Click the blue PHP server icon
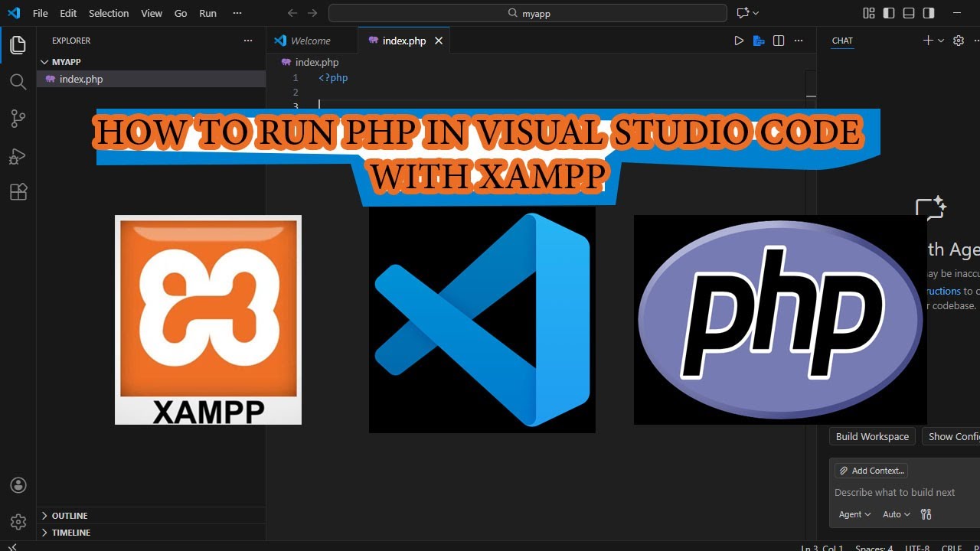 [759, 41]
